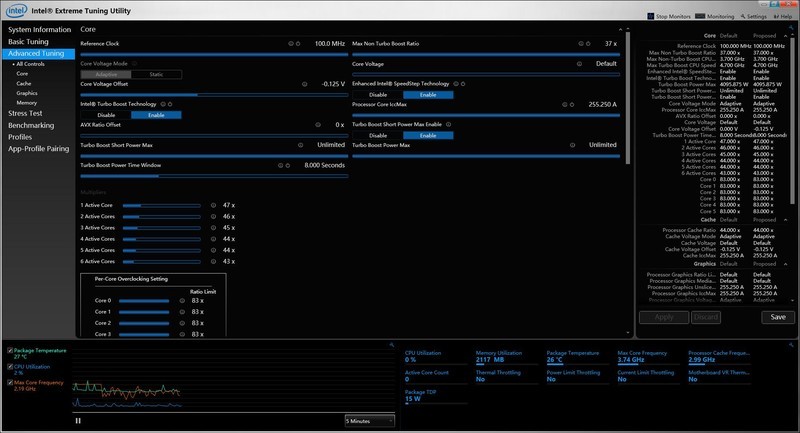The height and width of the screenshot is (433, 800).
Task: Click the info icon for AVX Ratio Offset
Action: coord(318,124)
